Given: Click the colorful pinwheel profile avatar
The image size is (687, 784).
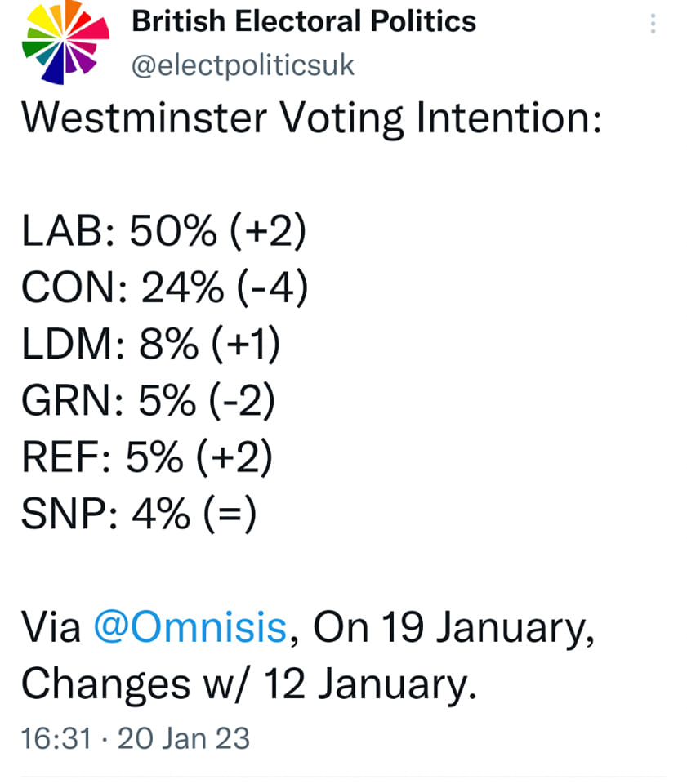Looking at the screenshot, I should (x=65, y=41).
